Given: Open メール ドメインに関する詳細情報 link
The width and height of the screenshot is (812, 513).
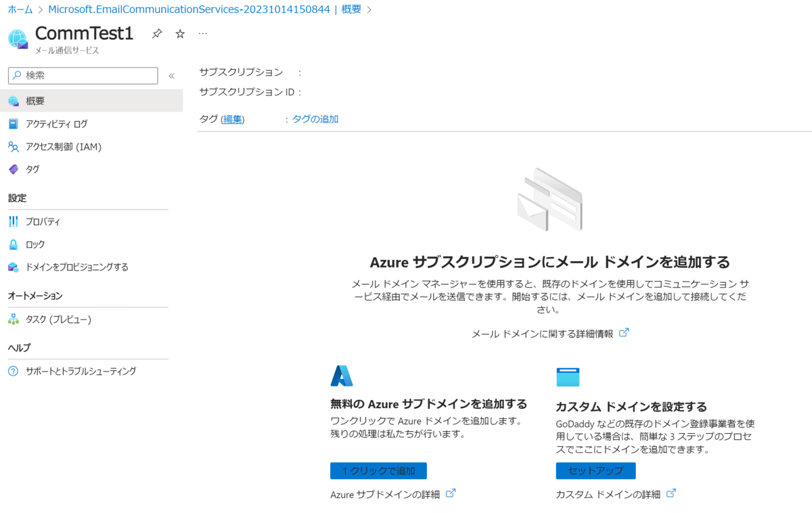Looking at the screenshot, I should (542, 334).
